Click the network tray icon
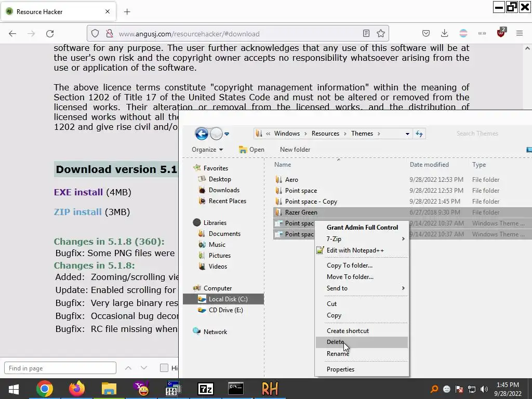The height and width of the screenshot is (399, 532). point(472,389)
